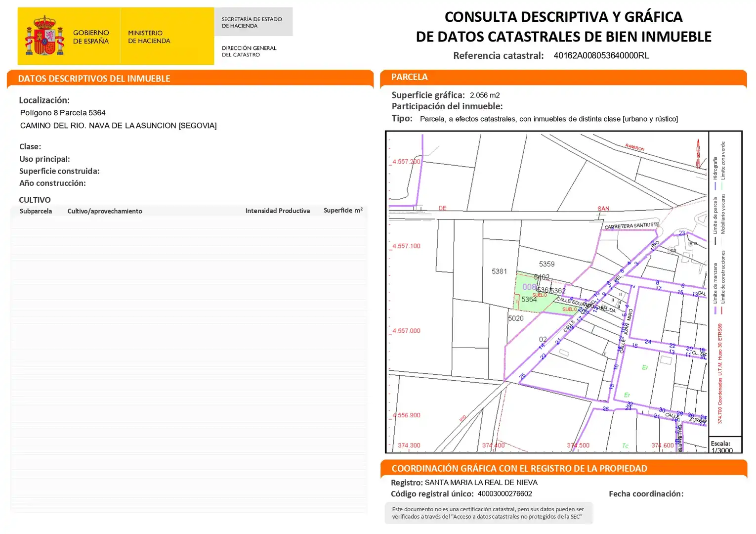Click the X-coordinate label 374.300

(409, 445)
